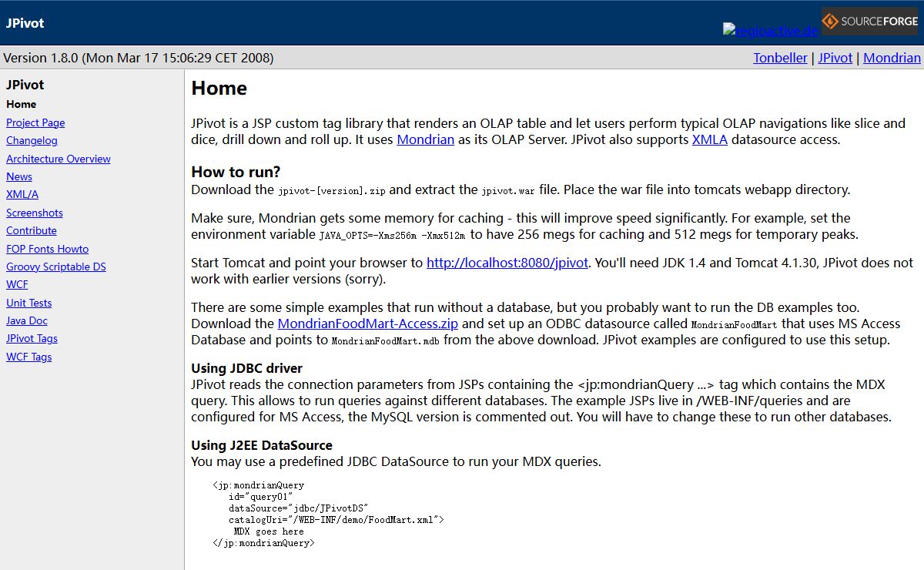The height and width of the screenshot is (570, 924).
Task: Click the JPivot sidebar heading
Action: 25,85
